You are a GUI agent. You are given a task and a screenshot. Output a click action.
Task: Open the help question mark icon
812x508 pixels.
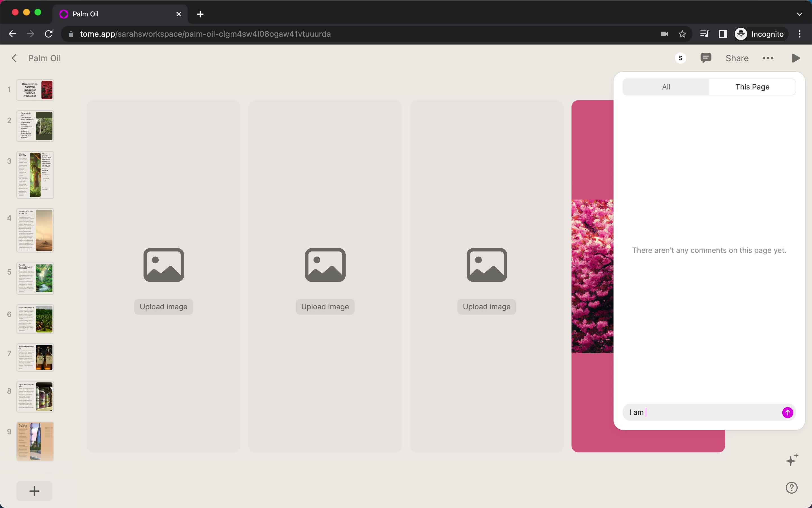(x=791, y=487)
